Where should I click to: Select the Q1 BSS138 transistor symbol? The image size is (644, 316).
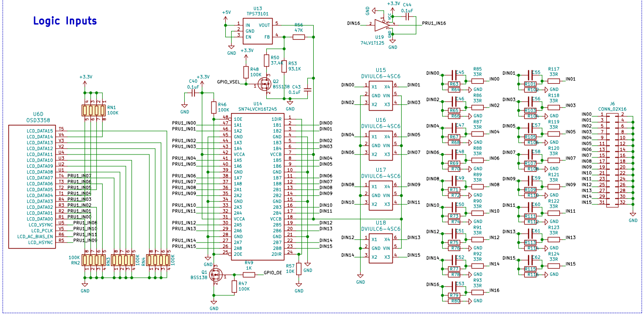coord(215,274)
